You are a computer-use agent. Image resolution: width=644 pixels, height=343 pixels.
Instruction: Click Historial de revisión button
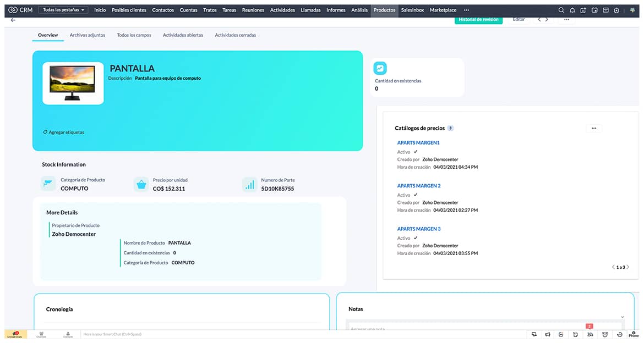478,20
